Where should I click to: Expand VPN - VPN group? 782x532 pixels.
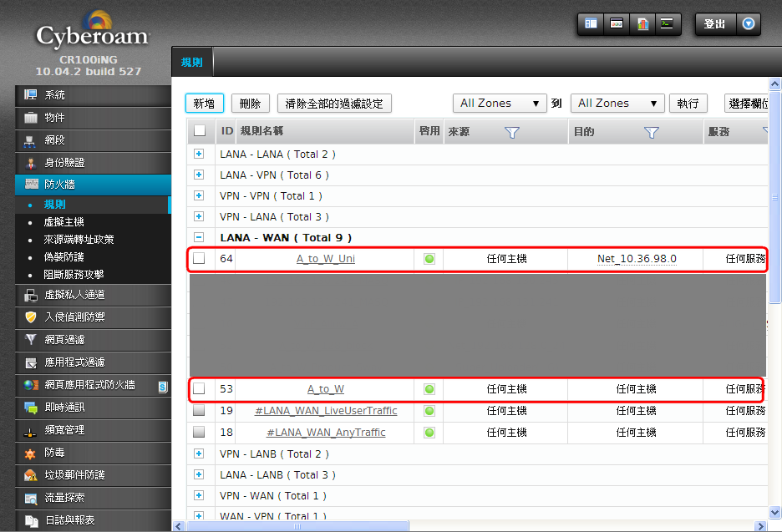(x=199, y=196)
